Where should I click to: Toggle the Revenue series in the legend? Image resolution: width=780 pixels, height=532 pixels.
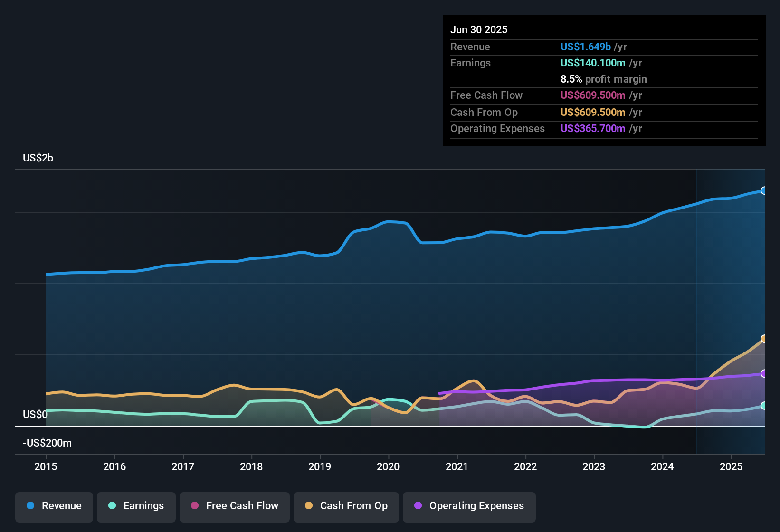click(x=54, y=506)
